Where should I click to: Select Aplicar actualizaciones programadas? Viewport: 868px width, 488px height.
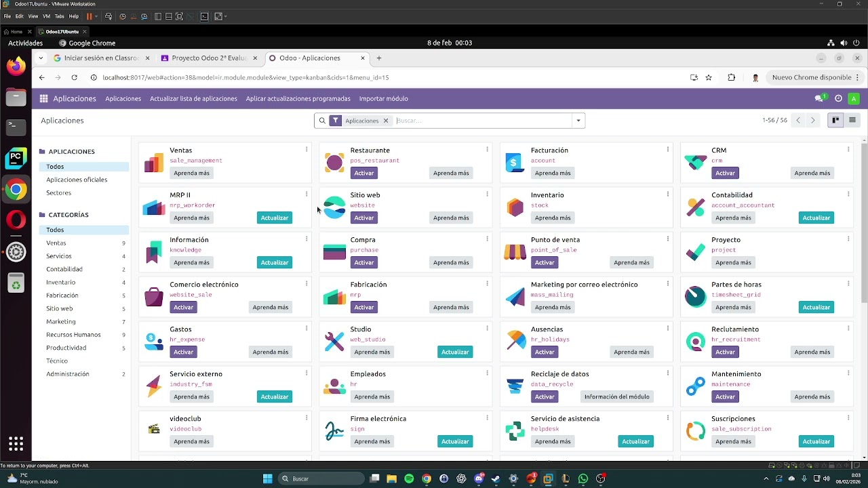coord(298,98)
